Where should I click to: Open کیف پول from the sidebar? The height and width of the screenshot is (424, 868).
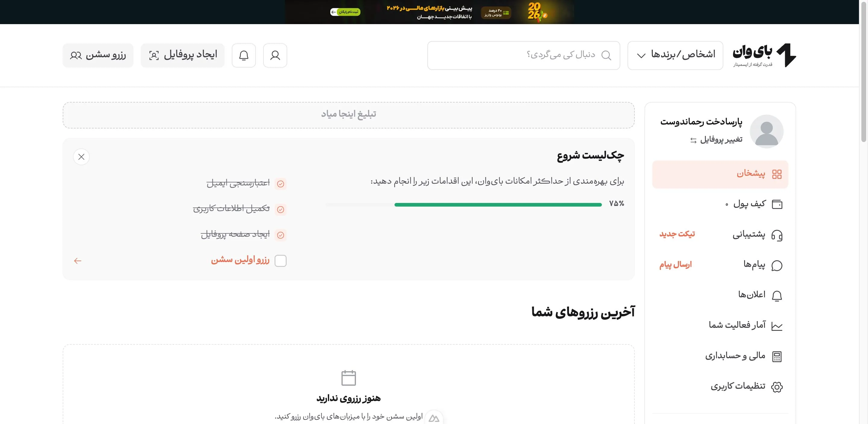click(x=720, y=204)
